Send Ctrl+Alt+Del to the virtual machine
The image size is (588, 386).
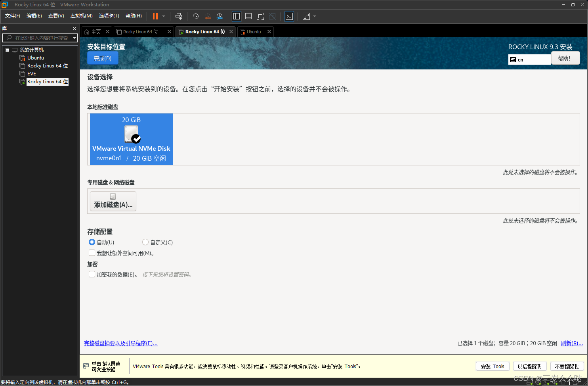pos(179,16)
